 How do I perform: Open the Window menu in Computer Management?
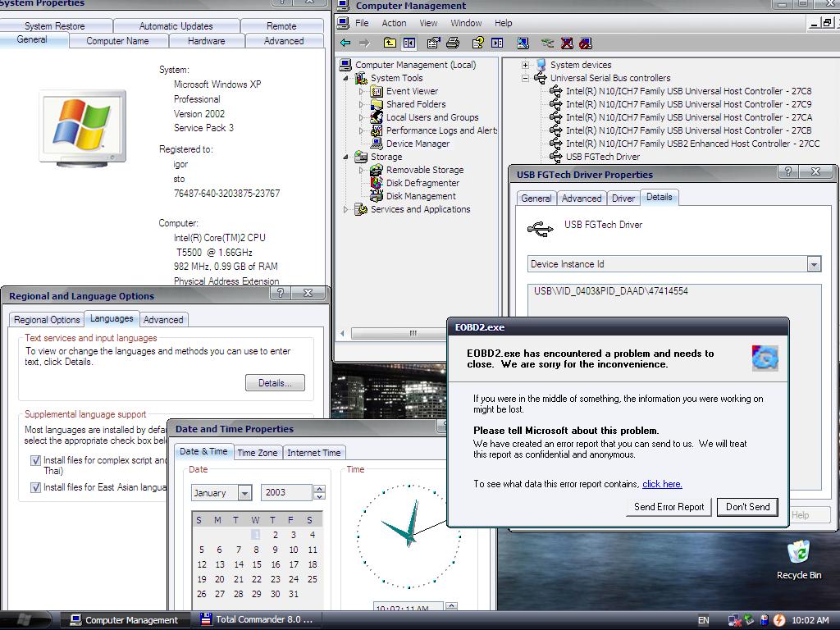click(x=466, y=23)
